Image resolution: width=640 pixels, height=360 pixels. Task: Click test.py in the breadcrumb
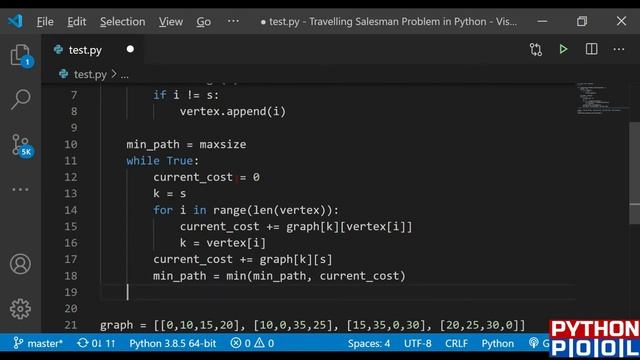point(90,75)
